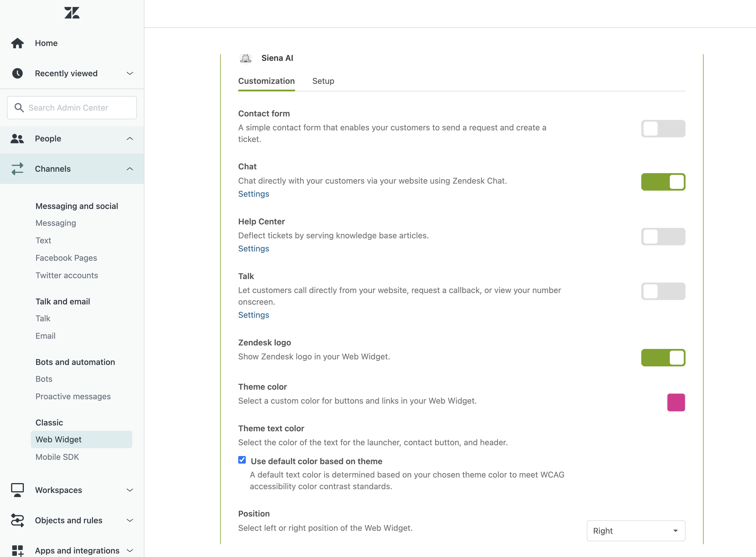Open Mobile SDK in sidebar
Viewport: 756px width, 557px height.
[x=57, y=457]
